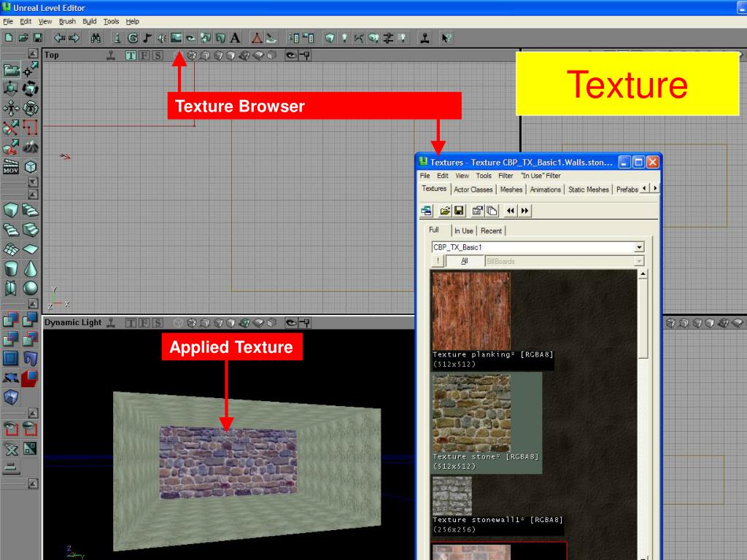Click the Add Special Brush red cube icon
The image size is (747, 560).
coord(31,378)
